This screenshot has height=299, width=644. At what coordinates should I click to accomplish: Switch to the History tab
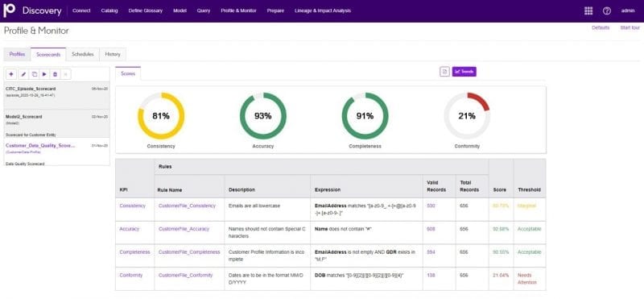(113, 54)
